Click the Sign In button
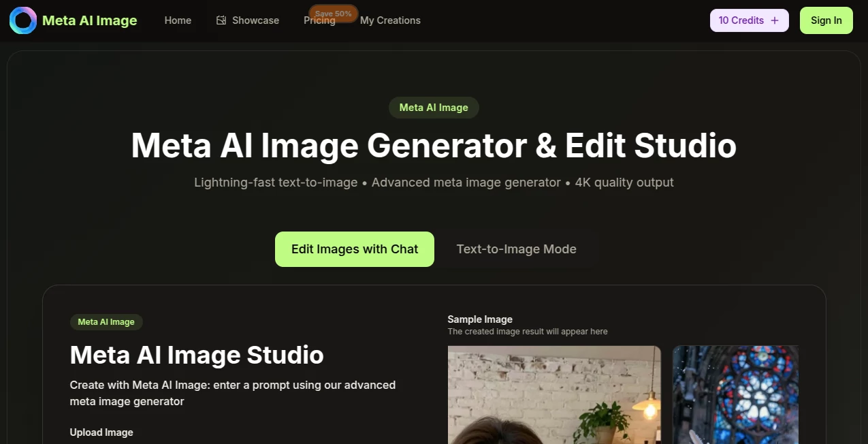The image size is (868, 444). tap(826, 20)
